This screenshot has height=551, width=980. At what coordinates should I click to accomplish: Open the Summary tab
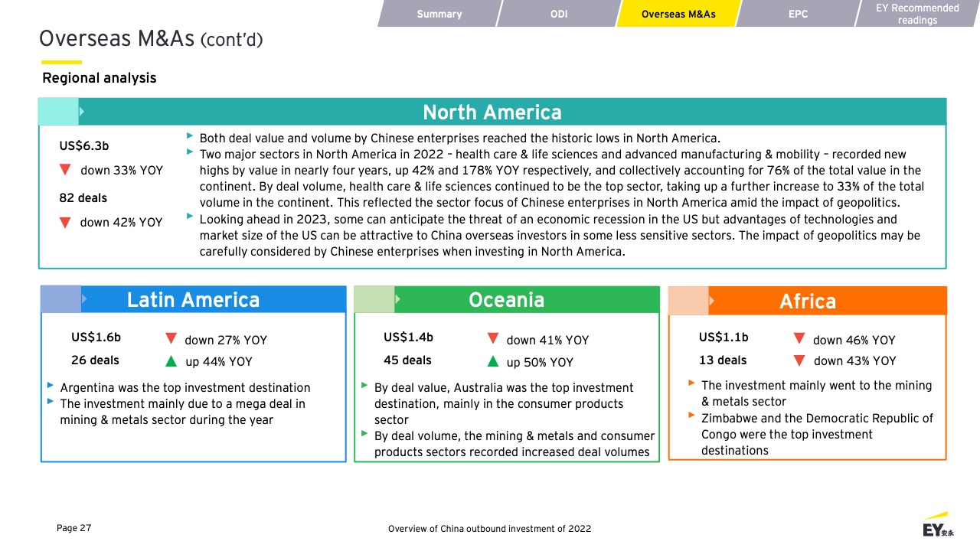pos(439,14)
